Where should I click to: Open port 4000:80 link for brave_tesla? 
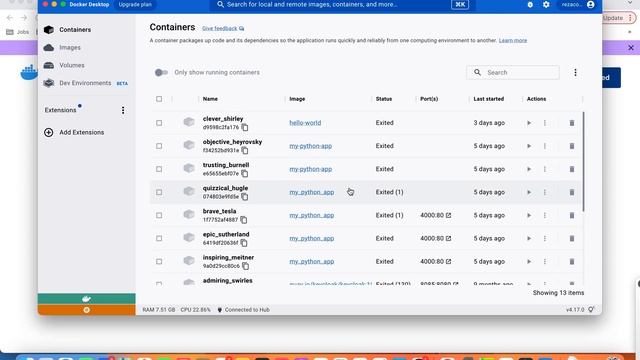coord(436,215)
